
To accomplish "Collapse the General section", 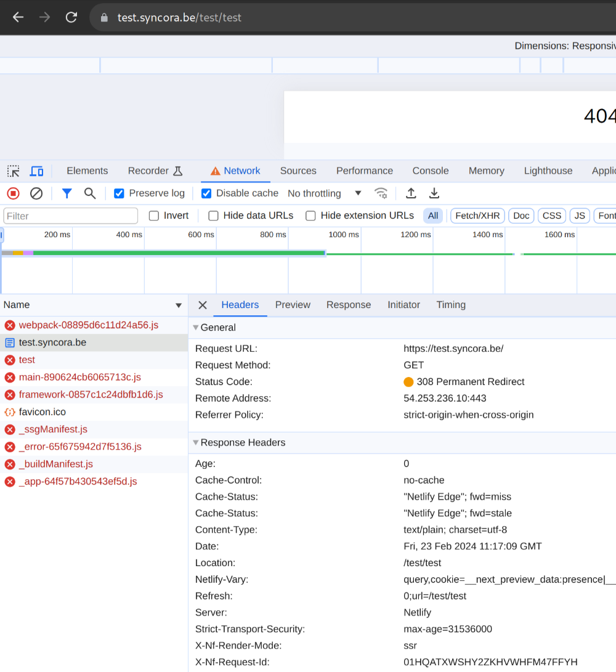I will tap(195, 328).
